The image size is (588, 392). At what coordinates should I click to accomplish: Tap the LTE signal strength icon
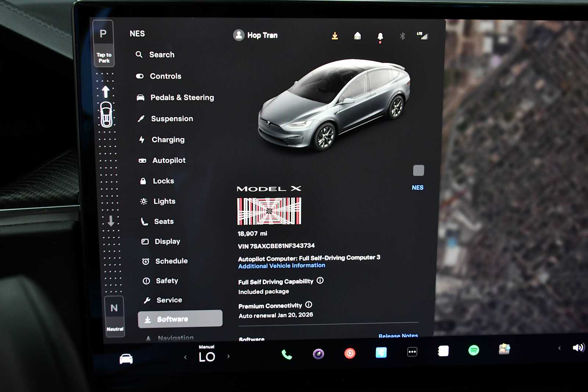(x=422, y=36)
